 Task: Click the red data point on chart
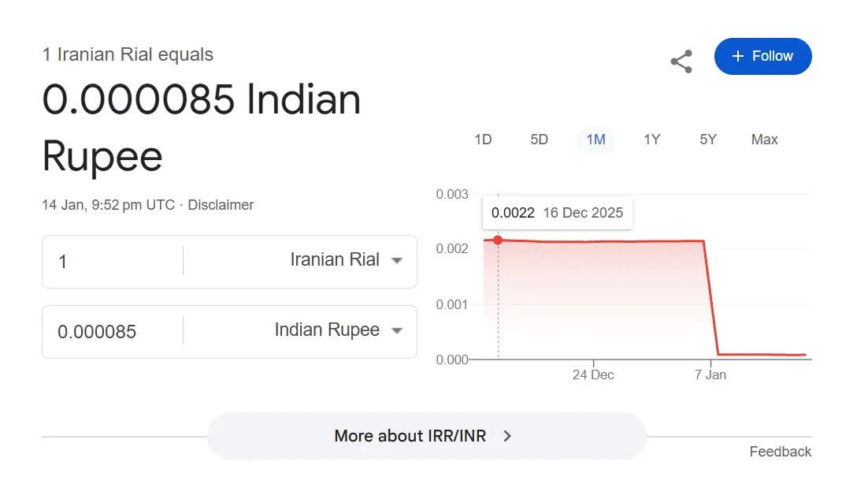click(x=498, y=240)
